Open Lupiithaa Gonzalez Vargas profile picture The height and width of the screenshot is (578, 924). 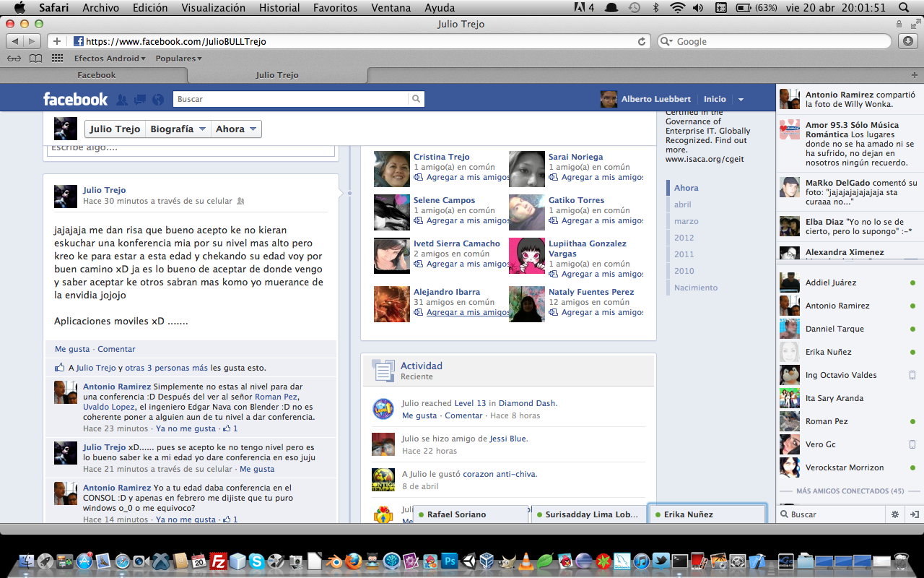pyautogui.click(x=527, y=256)
